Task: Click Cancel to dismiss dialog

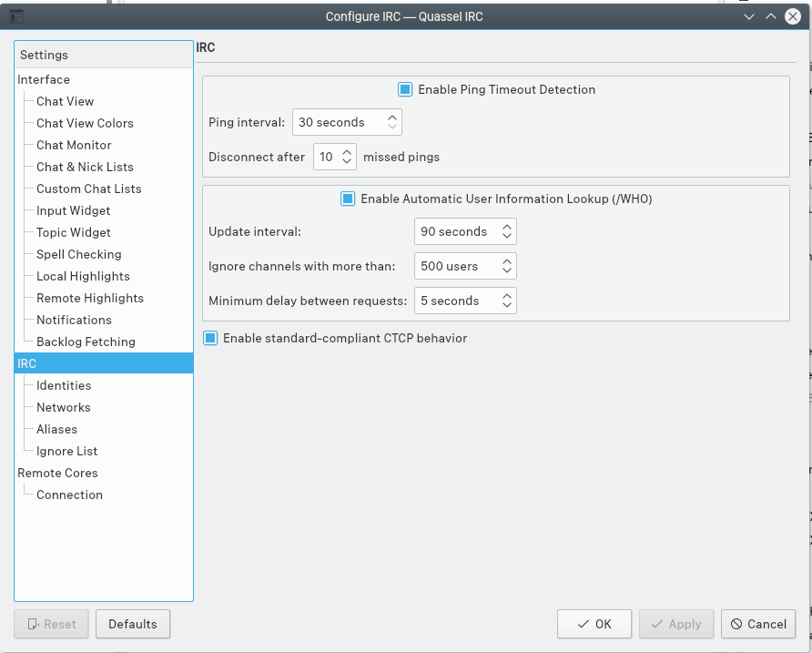Action: coord(758,624)
